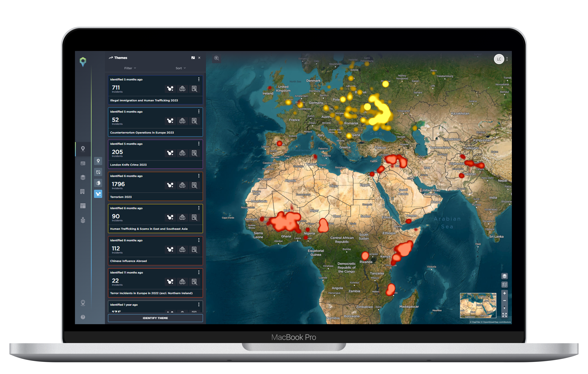Screen dimensions: 588x374
Task: Select 'Human Trafficking & Scams in East and Southeast Asia'
Action: [149, 229]
